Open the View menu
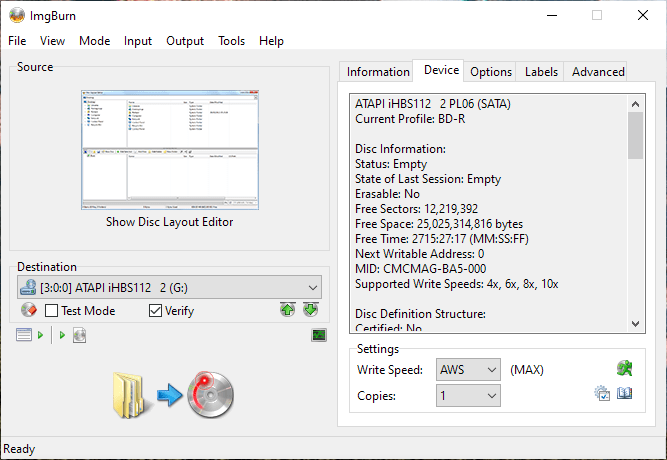667x460 pixels. click(x=52, y=41)
